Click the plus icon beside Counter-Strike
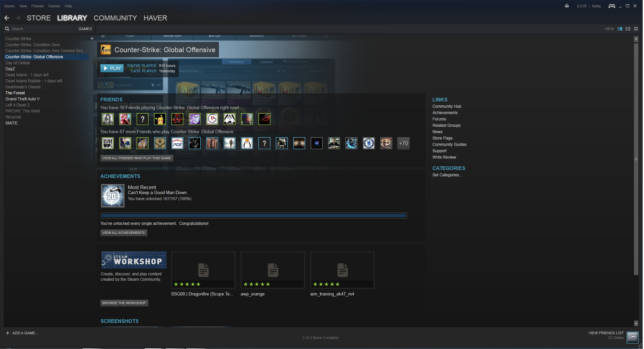This screenshot has width=644, height=349. tap(92, 38)
